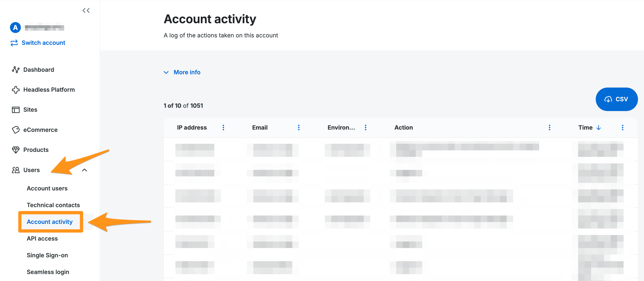This screenshot has height=281, width=644.
Task: Open IP address column options menu
Action: [x=223, y=128]
